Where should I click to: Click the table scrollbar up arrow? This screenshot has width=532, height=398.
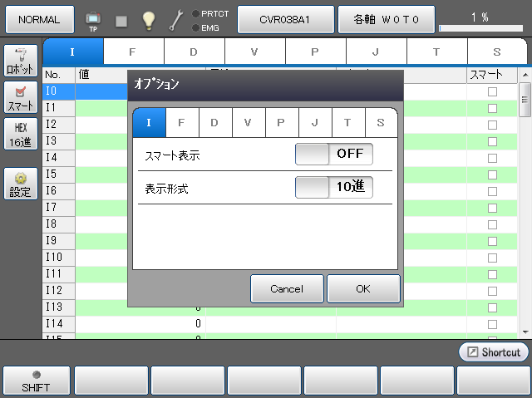(x=525, y=76)
